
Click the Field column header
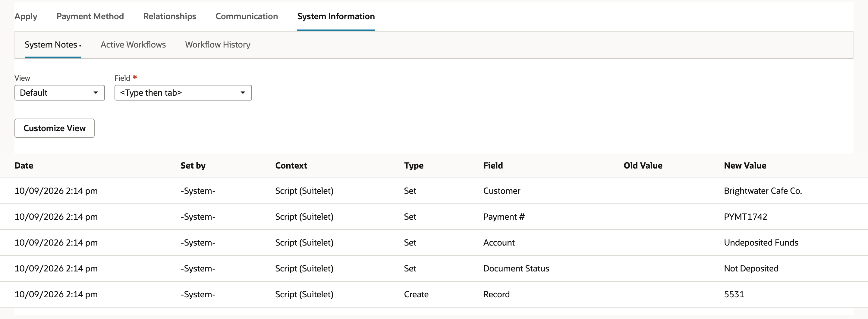493,166
